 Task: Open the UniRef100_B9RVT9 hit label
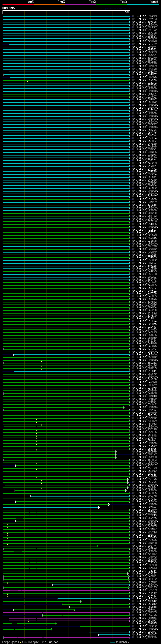[x=144, y=16]
